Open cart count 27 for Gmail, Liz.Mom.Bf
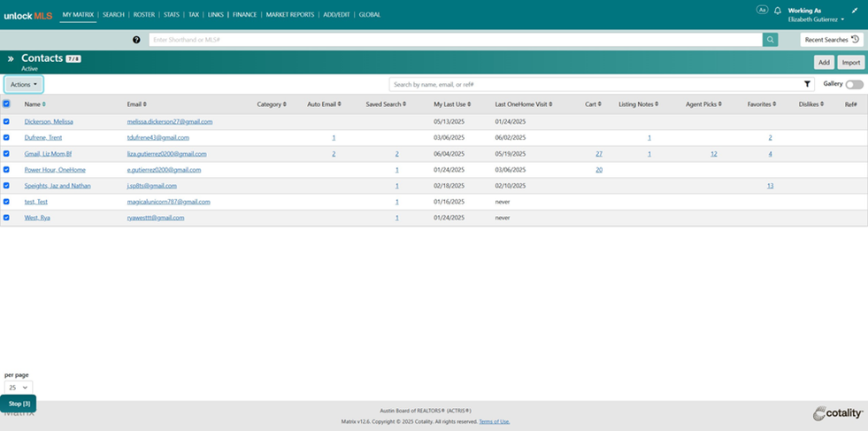This screenshot has height=431, width=868. coord(599,154)
